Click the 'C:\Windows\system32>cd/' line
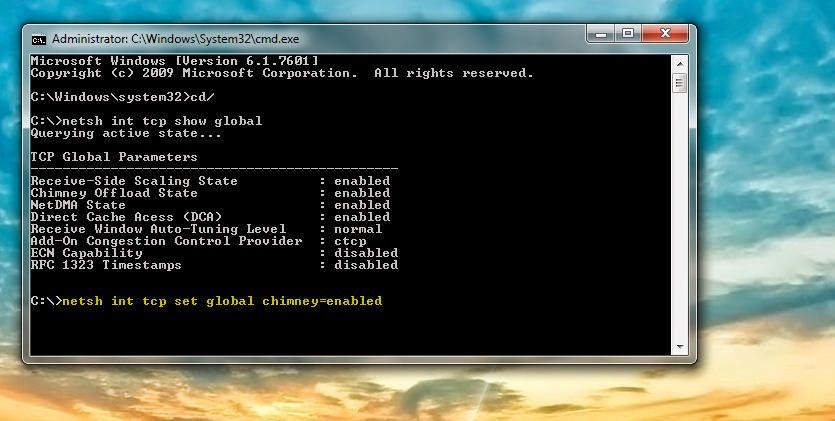This screenshot has height=421, width=835. (x=122, y=97)
